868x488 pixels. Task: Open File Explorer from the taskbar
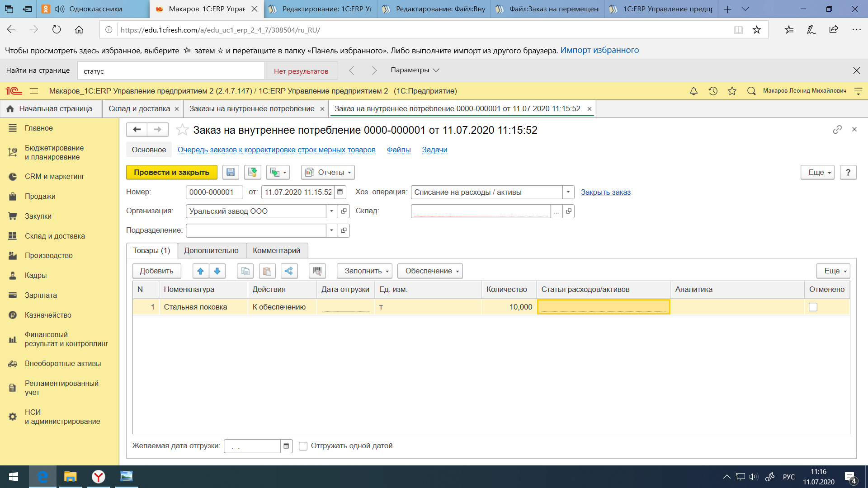[x=70, y=477]
